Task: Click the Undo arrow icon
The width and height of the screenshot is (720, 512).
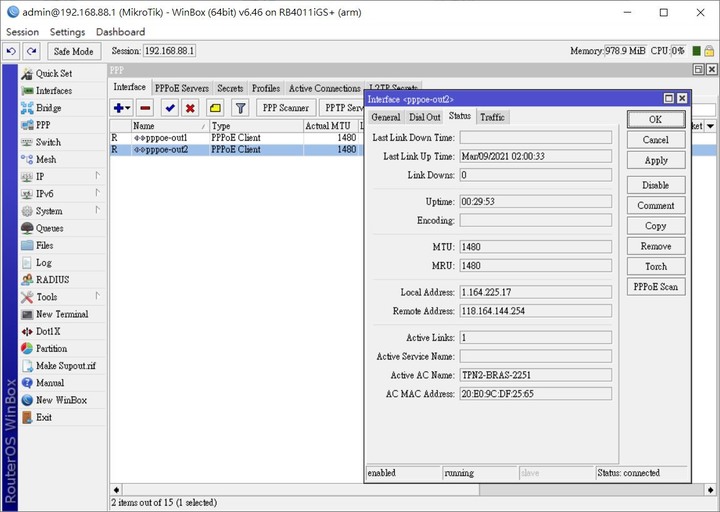Action: 11,51
